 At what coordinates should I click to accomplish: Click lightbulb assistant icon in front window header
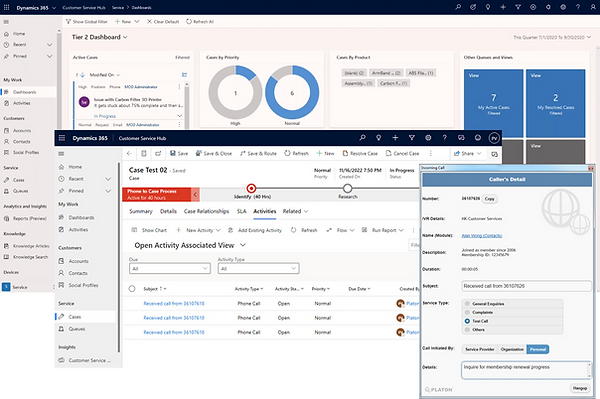click(378, 138)
